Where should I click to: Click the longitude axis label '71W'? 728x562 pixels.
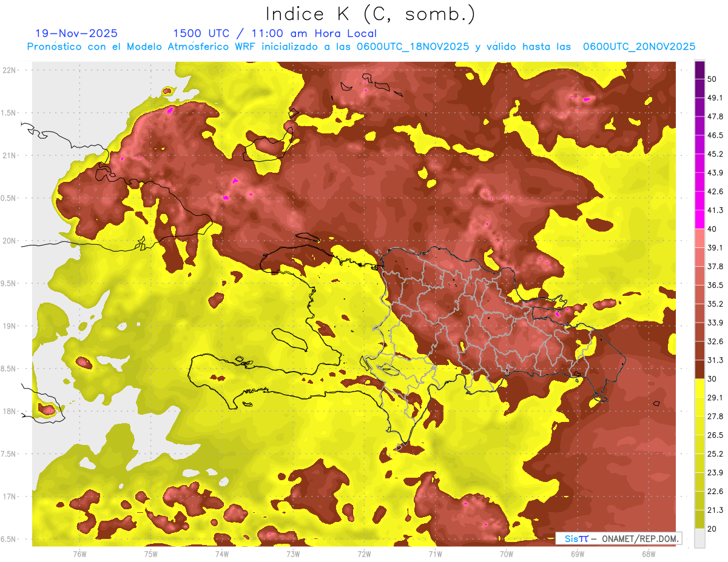click(435, 554)
